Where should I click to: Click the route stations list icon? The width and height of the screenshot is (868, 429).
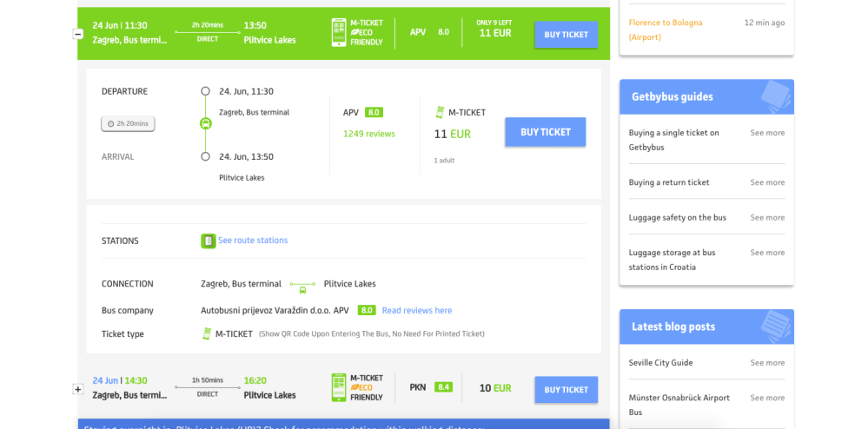[x=209, y=241]
